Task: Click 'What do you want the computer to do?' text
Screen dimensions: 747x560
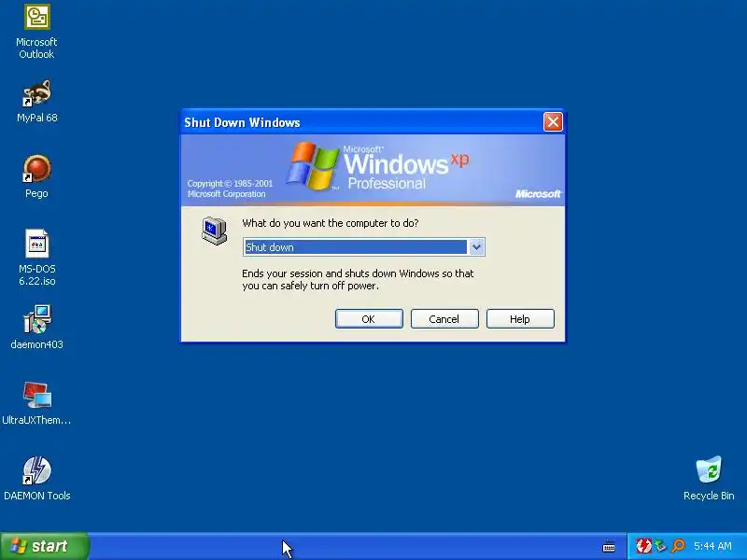Action: point(331,223)
